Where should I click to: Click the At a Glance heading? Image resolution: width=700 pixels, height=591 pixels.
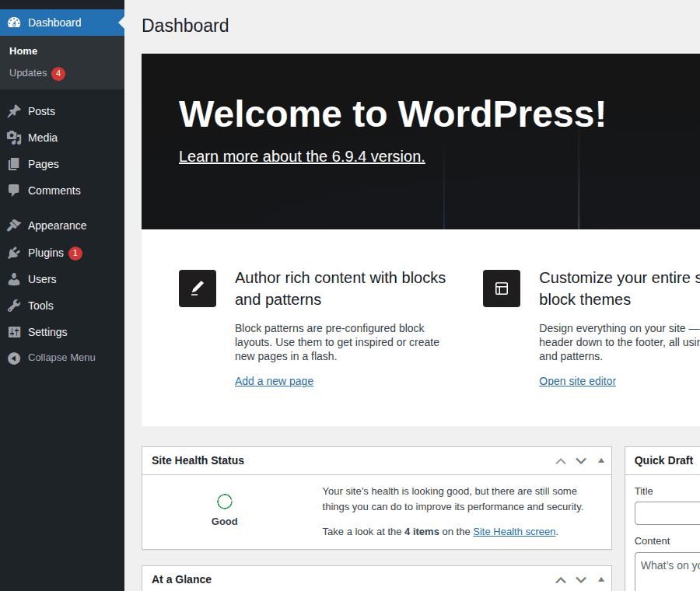click(182, 579)
